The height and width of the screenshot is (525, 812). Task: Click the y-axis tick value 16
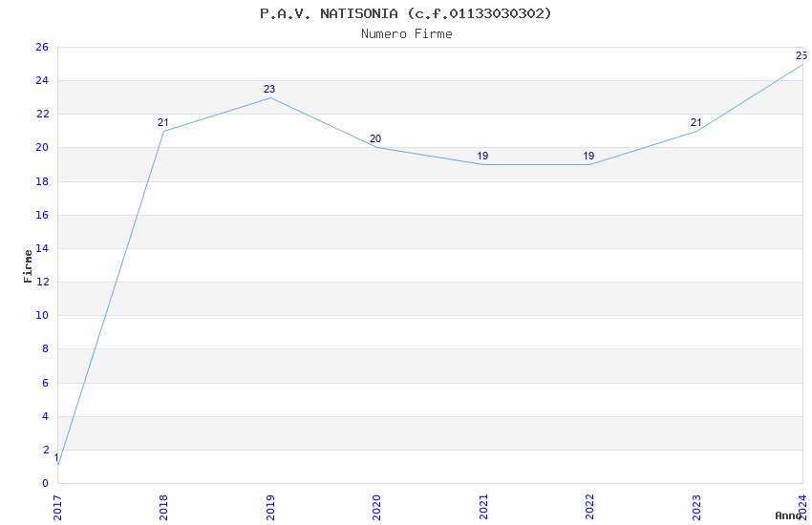click(x=42, y=215)
